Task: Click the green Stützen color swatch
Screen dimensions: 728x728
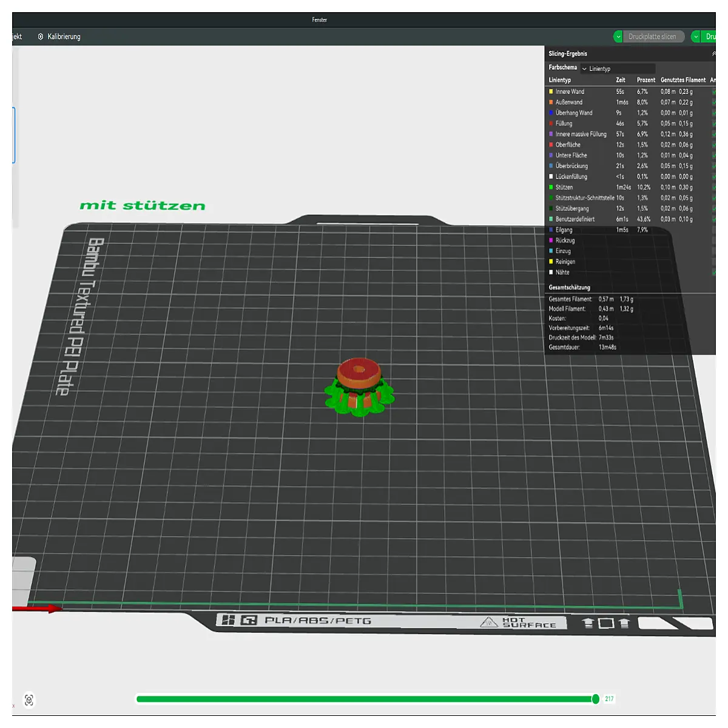Action: point(551,187)
